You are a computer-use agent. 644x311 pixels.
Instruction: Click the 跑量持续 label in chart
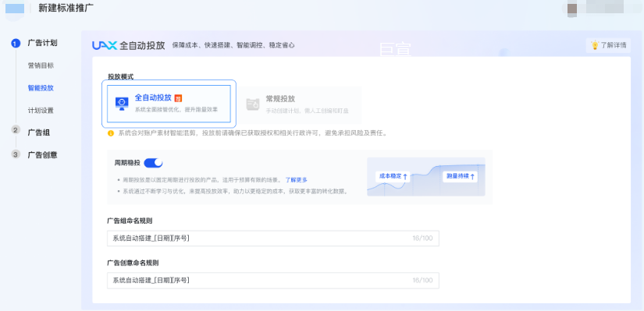coord(460,176)
